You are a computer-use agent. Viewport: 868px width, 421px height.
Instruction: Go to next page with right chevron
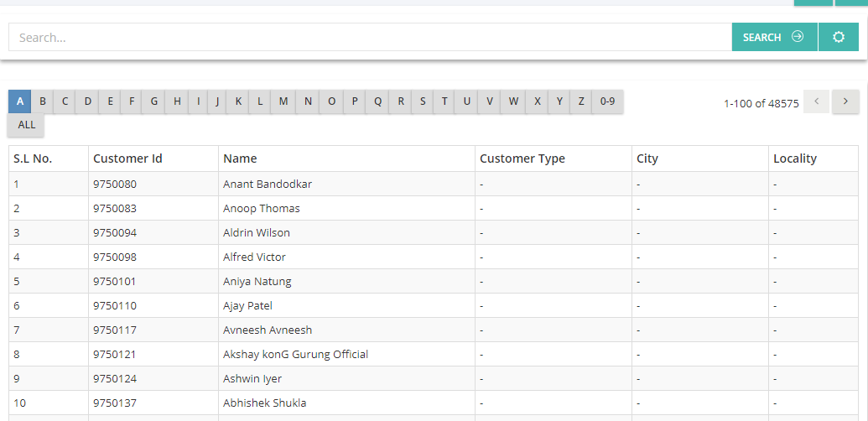tap(845, 101)
